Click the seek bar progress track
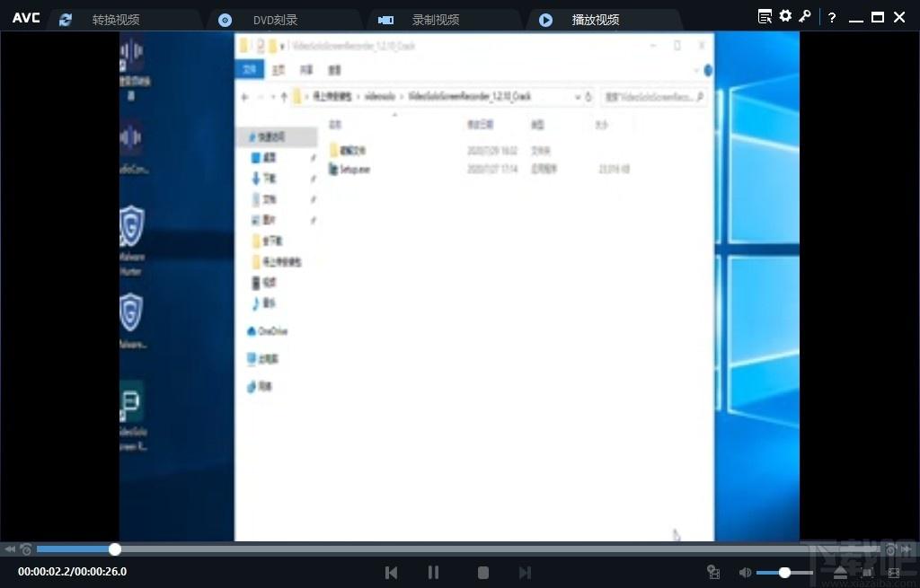The height and width of the screenshot is (588, 920). point(449,549)
